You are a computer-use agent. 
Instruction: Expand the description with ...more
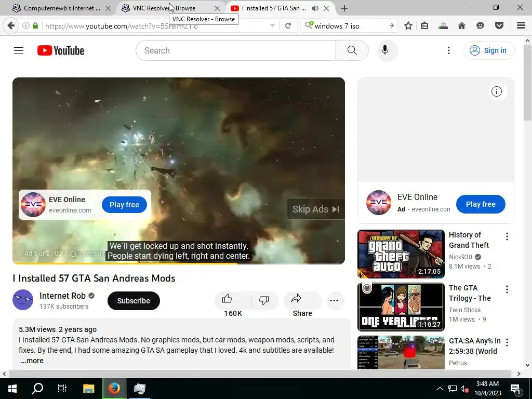(32, 361)
